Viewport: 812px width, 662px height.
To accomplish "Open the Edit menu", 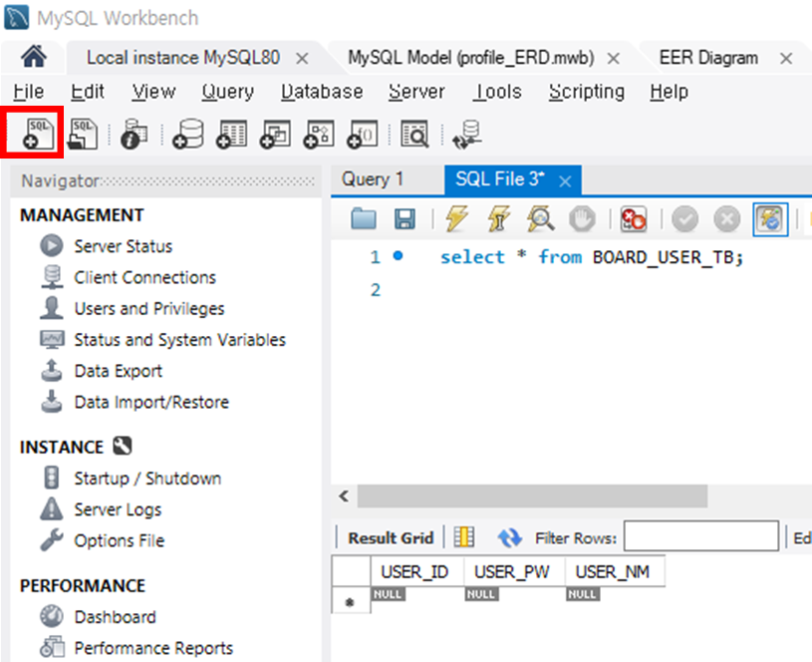I will [x=88, y=92].
